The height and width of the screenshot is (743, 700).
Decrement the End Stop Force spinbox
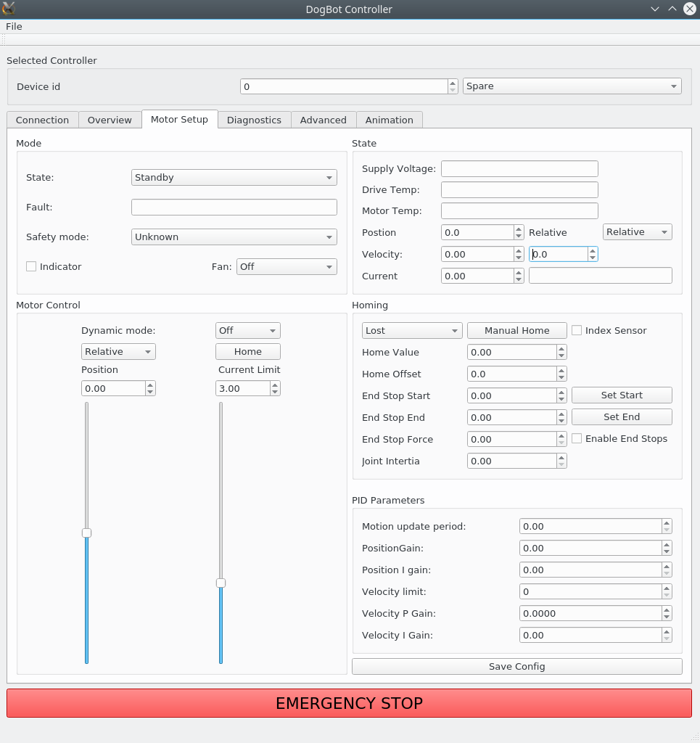point(561,443)
